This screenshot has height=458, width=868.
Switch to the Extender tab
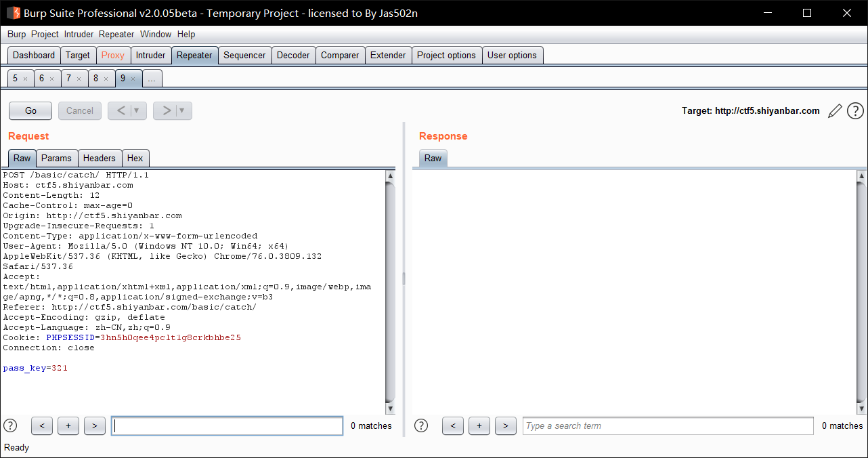pos(388,56)
